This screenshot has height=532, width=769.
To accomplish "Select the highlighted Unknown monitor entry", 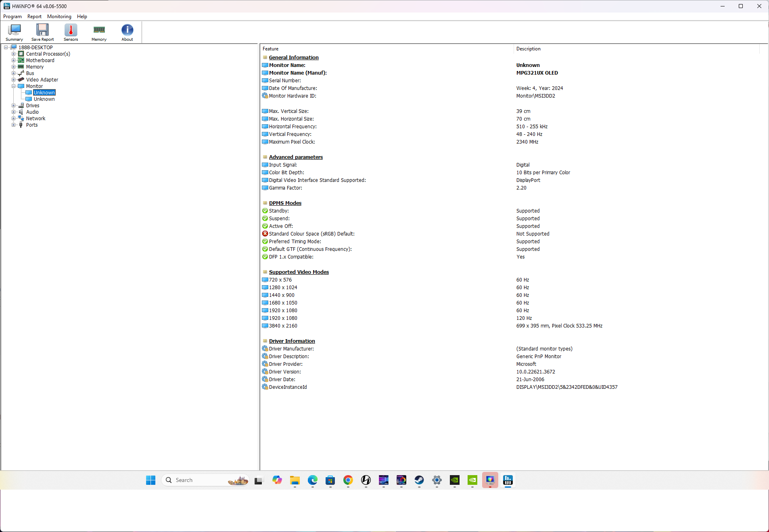I will point(44,93).
